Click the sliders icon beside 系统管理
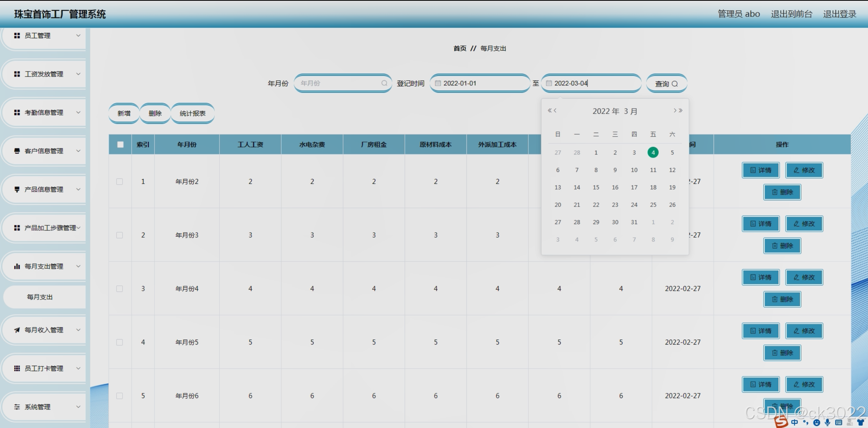The height and width of the screenshot is (428, 868). 17,407
